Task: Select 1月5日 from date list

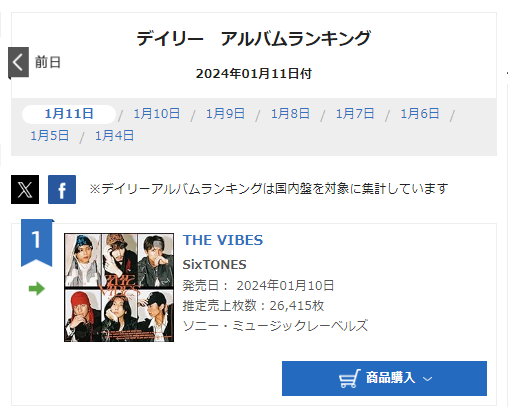Action: coord(50,136)
